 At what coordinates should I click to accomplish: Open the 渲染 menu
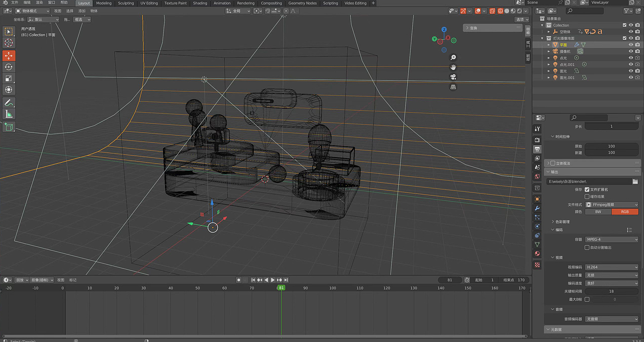tap(39, 3)
